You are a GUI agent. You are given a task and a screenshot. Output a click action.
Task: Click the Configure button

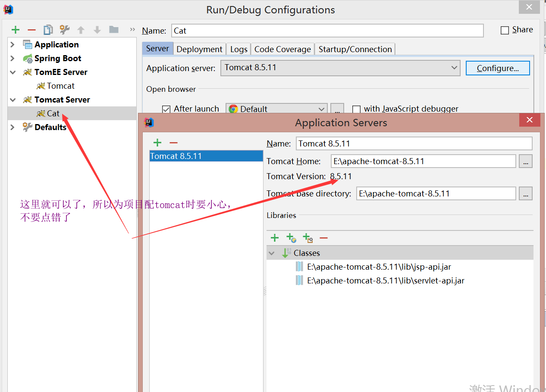pos(498,68)
